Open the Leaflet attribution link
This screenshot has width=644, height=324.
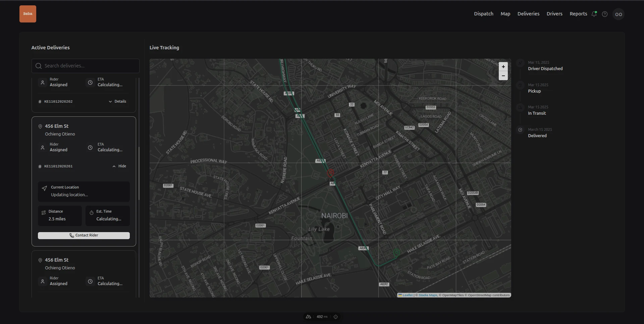pyautogui.click(x=407, y=295)
